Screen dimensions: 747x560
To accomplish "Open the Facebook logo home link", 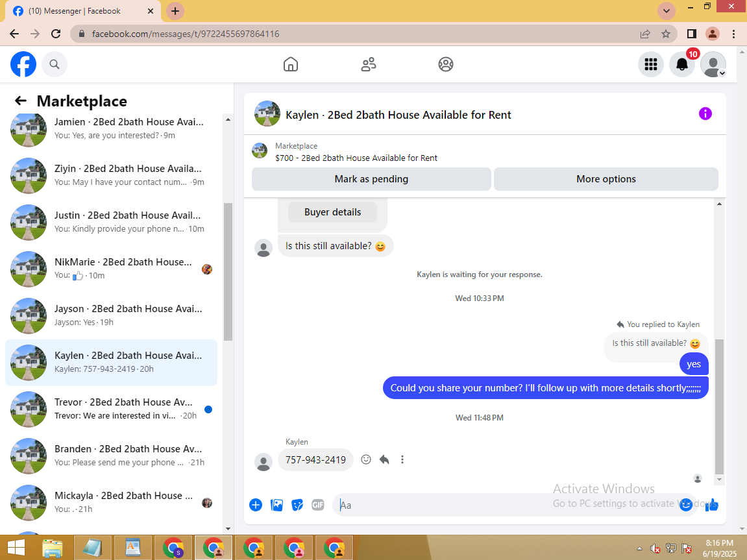I will 23,64.
